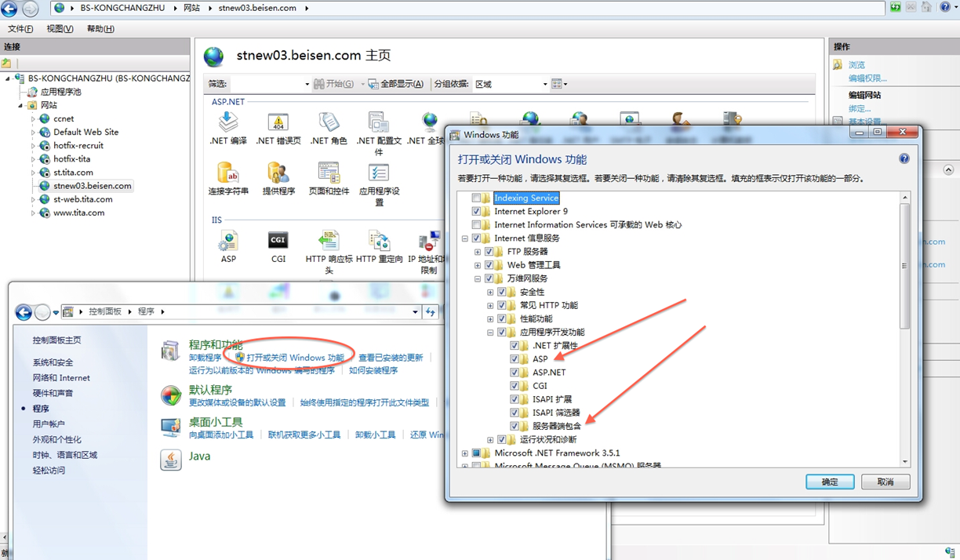Click the 默认程序 icon
Viewport: 960px width, 560px height.
(171, 395)
